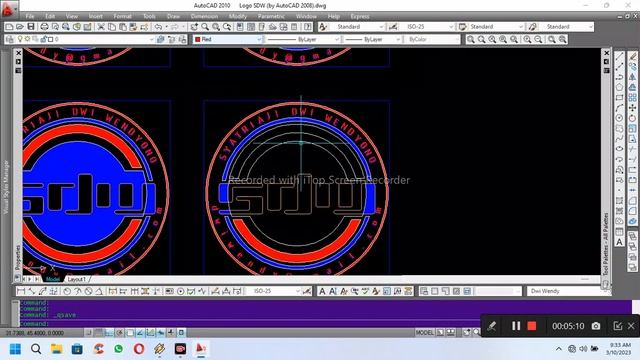
Task: Select the Move tool in Modify toolbar
Action: 633,107
